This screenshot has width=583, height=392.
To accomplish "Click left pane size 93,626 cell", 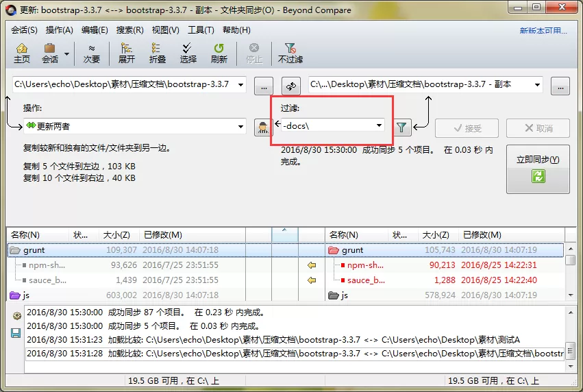I will click(124, 265).
